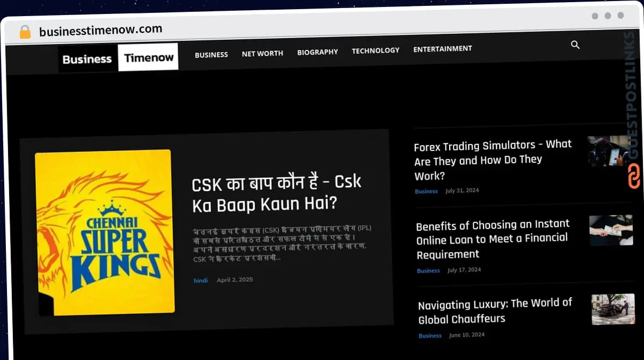The height and width of the screenshot is (360, 644).
Task: Open the Chennai Super Kings thumbnail
Action: click(104, 232)
